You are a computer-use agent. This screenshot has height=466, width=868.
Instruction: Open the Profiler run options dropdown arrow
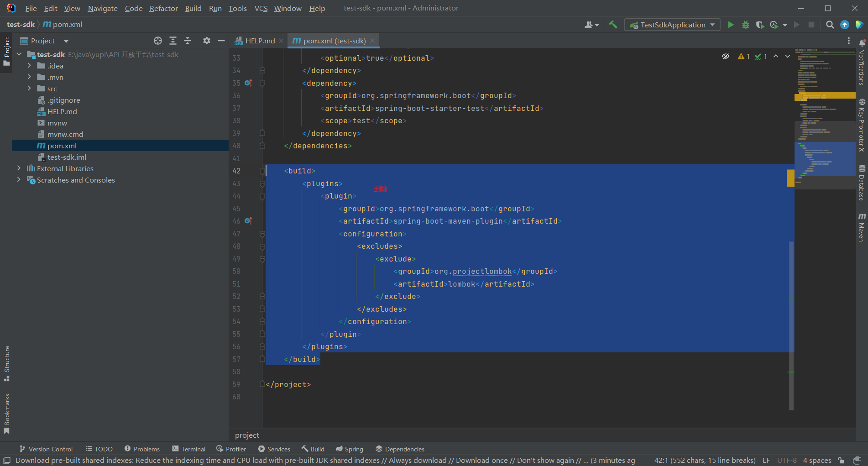785,25
